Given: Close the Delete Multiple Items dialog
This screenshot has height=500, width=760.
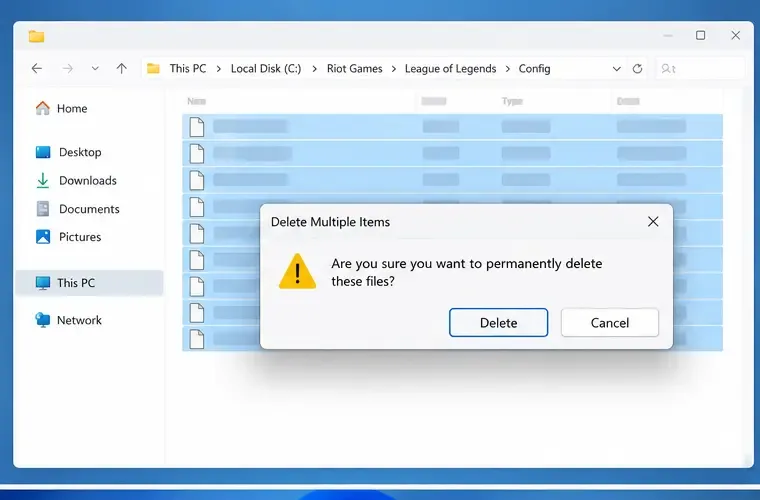Looking at the screenshot, I should point(653,221).
